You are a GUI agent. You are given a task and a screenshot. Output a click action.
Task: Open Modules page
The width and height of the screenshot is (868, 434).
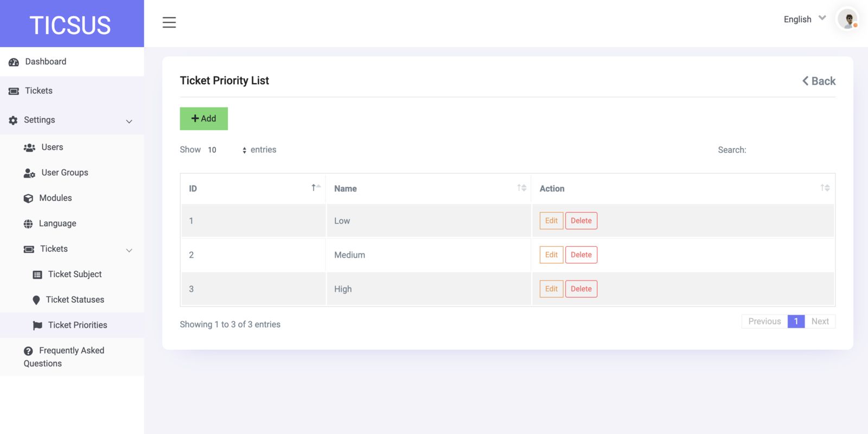[x=72, y=198]
